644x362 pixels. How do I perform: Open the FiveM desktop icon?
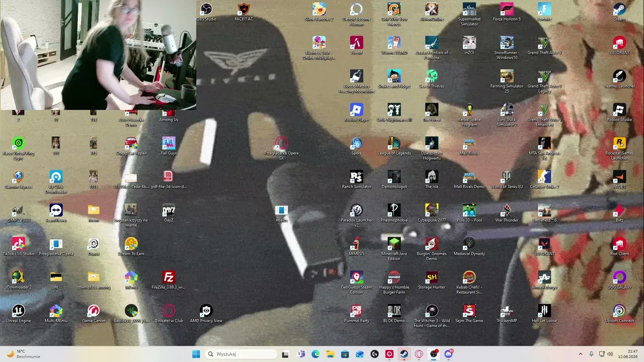click(356, 45)
